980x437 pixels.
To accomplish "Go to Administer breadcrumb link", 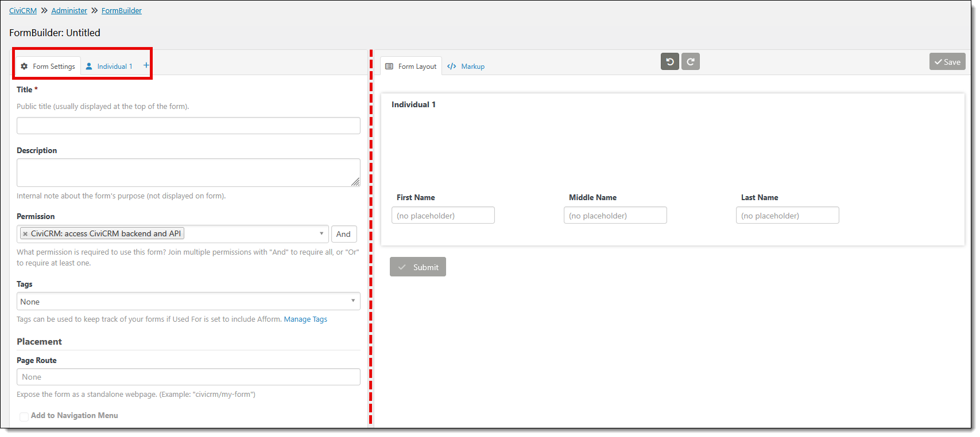I will pos(69,11).
